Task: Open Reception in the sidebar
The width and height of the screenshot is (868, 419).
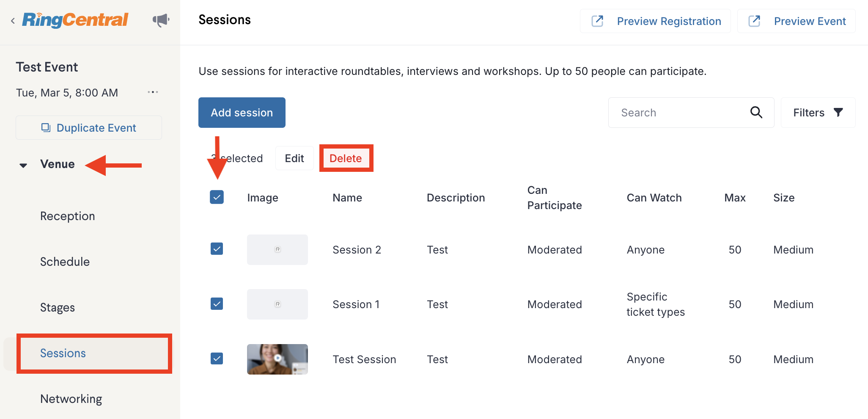Action: point(68,216)
